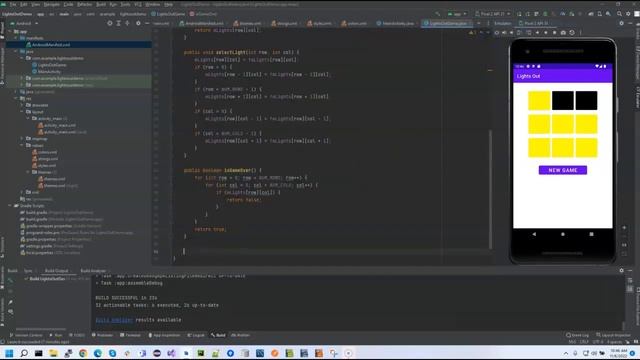This screenshot has height=360, width=640.
Task: Open the app run configuration dropdown
Action: click(457, 13)
